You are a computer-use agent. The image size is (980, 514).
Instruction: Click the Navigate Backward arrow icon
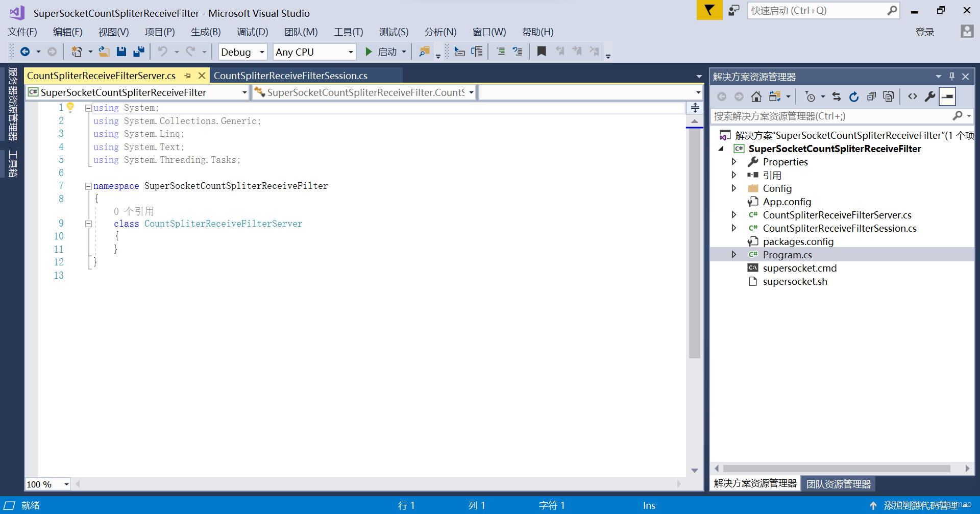click(24, 52)
